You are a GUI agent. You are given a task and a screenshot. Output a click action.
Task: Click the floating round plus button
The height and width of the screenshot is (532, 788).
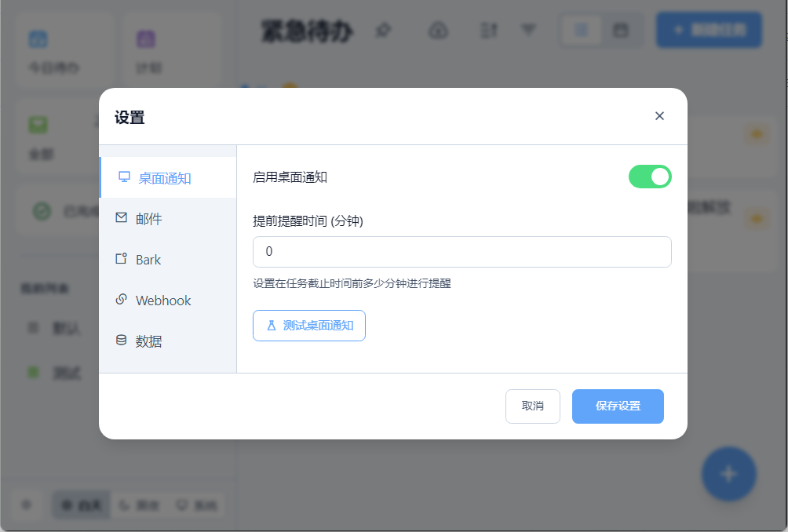728,474
